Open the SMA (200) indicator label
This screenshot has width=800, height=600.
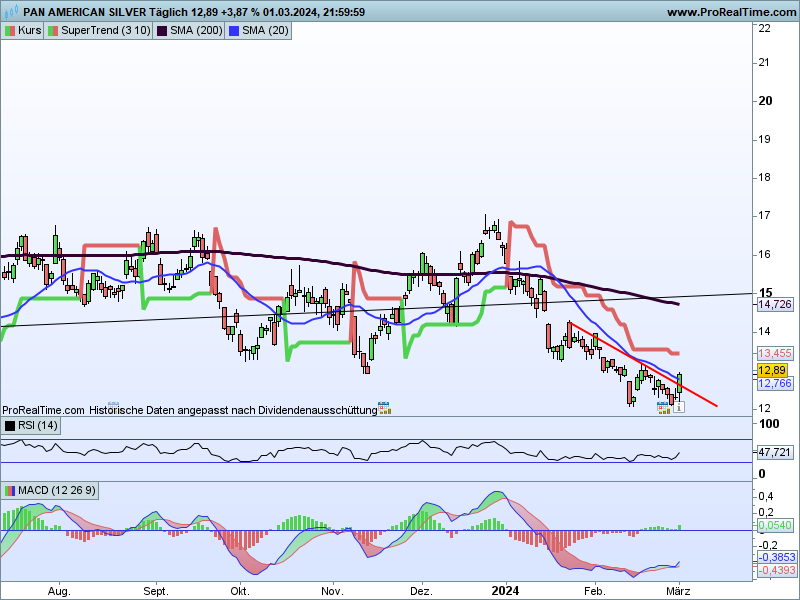pyautogui.click(x=196, y=31)
